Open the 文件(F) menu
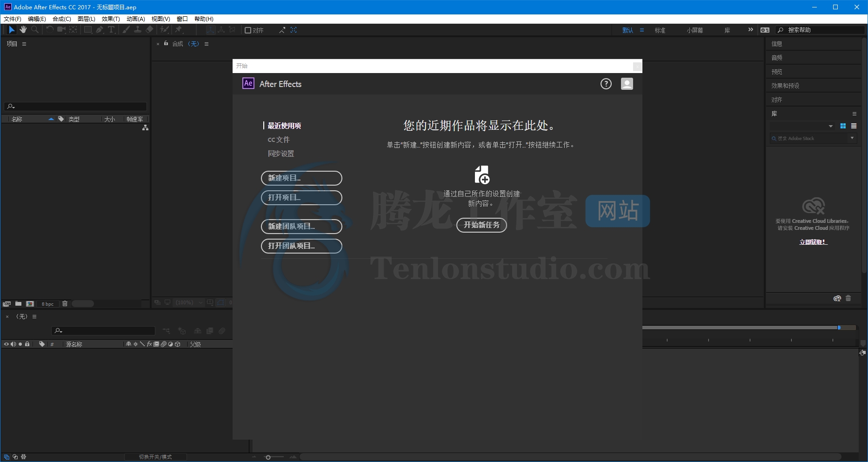The height and width of the screenshot is (462, 868). tap(13, 19)
